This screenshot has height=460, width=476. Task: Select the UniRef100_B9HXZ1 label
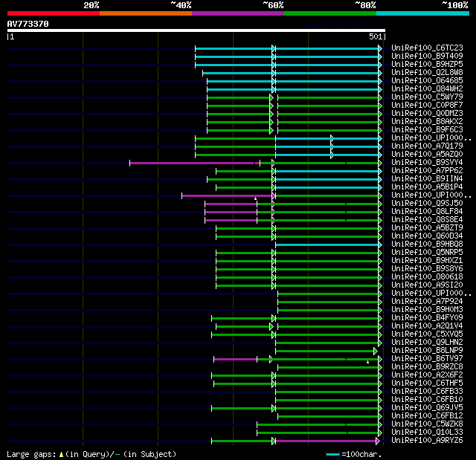pos(427,261)
